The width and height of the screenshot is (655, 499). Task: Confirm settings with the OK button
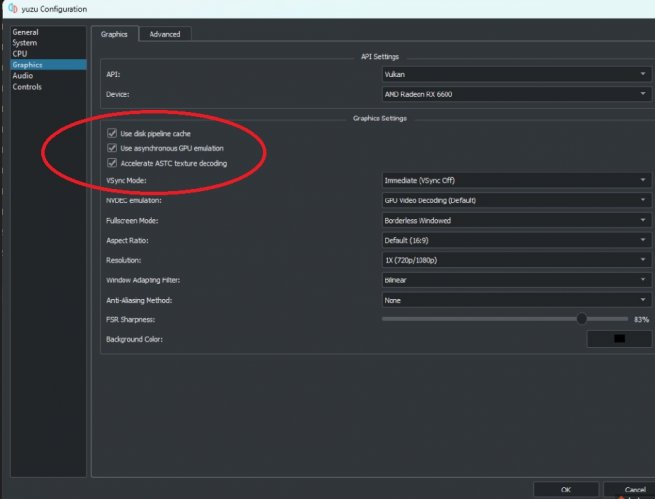tap(566, 490)
